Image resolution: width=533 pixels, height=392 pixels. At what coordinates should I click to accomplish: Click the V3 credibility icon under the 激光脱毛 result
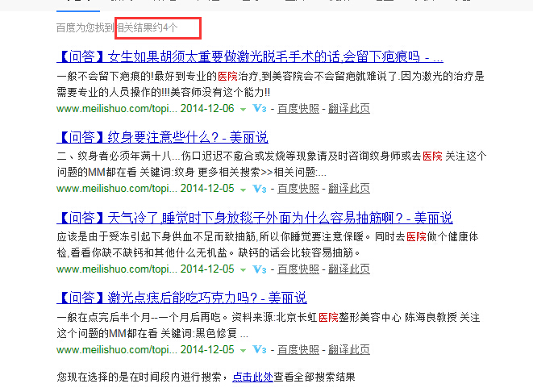[x=259, y=108]
